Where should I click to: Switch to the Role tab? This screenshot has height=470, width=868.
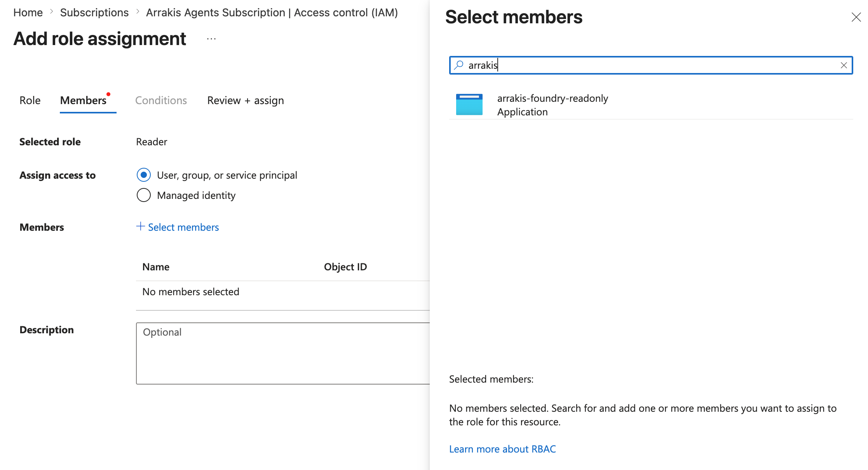point(30,100)
